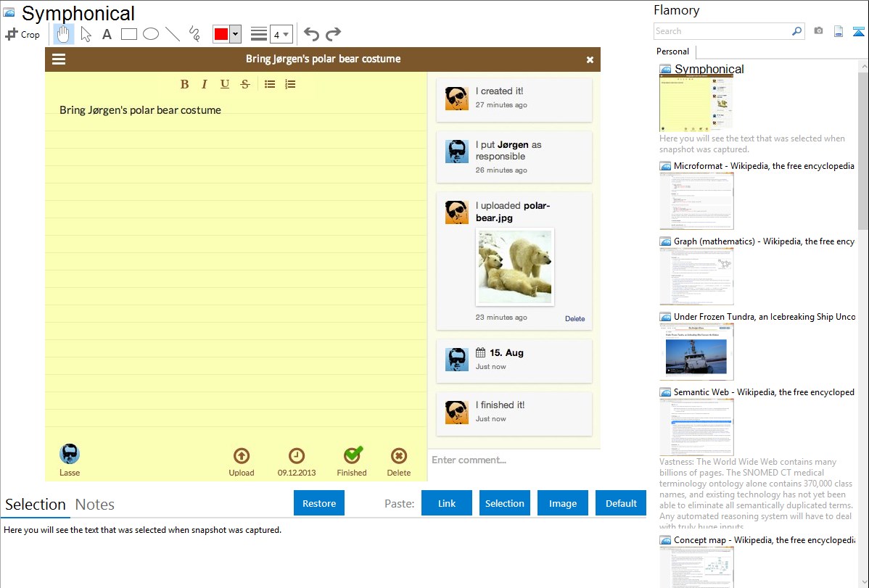Select the hand pan tool

coord(64,34)
